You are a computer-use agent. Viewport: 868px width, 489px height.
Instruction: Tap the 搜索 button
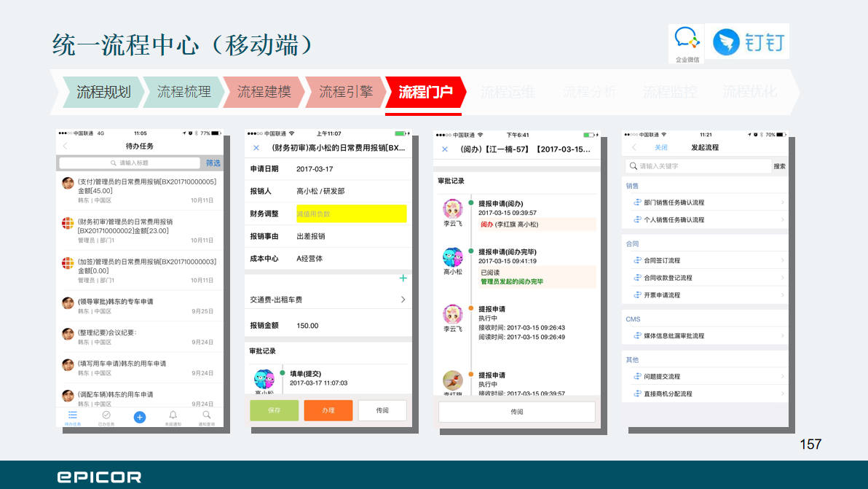[x=779, y=166]
